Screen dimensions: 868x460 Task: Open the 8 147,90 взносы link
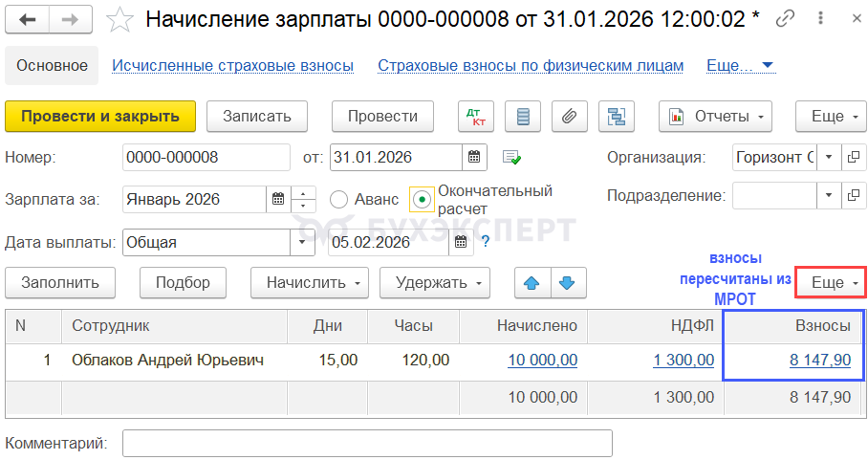pyautogui.click(x=819, y=360)
